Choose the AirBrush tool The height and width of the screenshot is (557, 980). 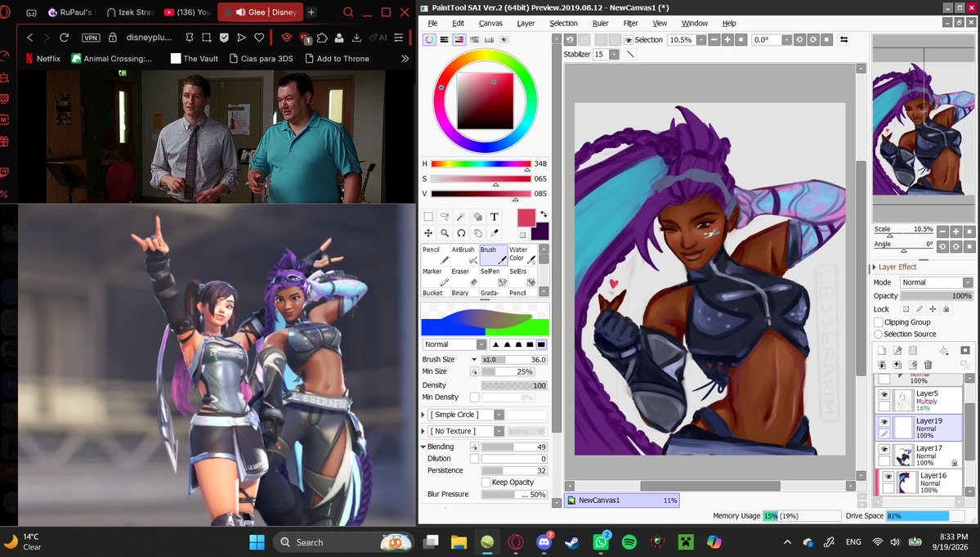pyautogui.click(x=465, y=254)
